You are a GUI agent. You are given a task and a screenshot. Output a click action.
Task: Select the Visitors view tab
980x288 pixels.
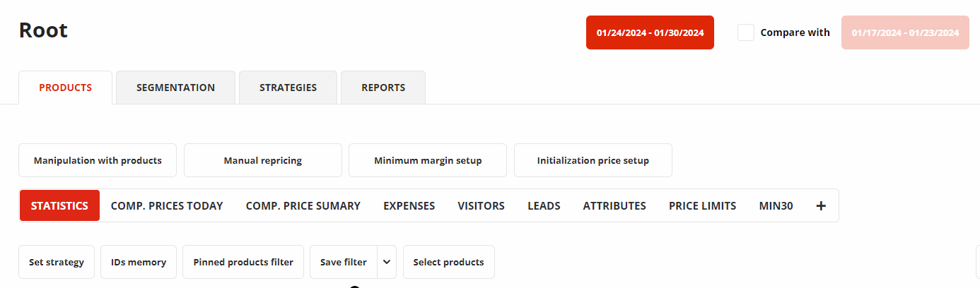pos(481,206)
